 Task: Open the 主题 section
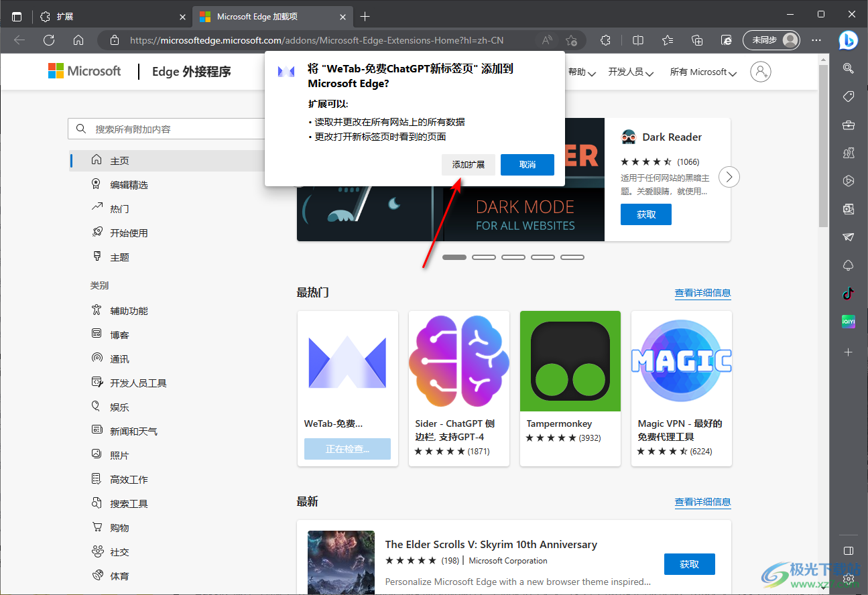click(x=119, y=257)
